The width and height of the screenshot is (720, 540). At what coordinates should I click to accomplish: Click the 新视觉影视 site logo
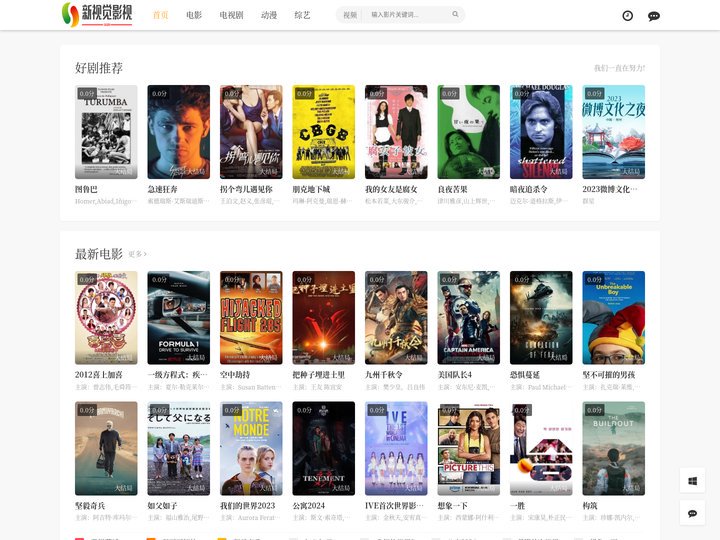pos(97,14)
